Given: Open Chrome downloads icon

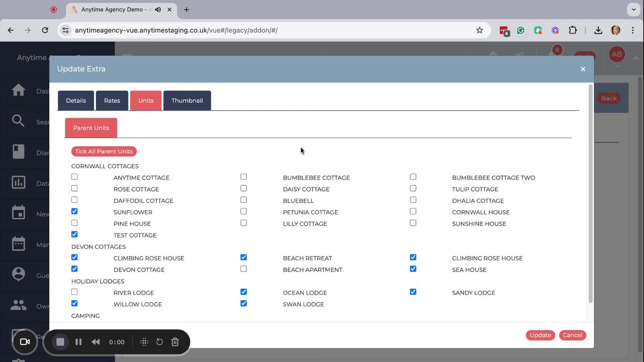Looking at the screenshot, I should pos(598,30).
